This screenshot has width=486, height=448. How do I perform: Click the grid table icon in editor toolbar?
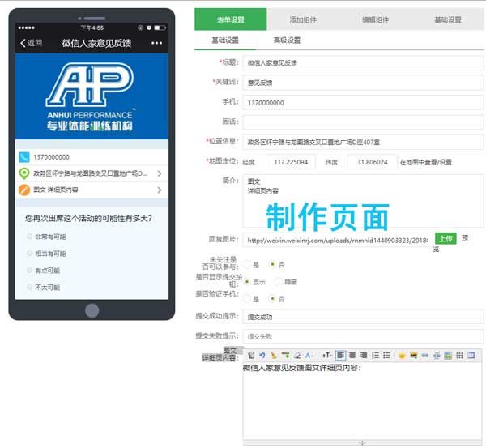459,356
